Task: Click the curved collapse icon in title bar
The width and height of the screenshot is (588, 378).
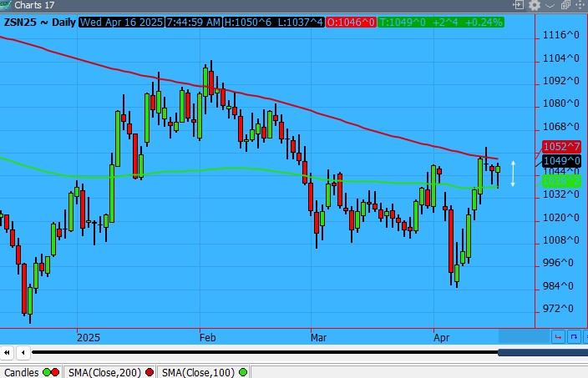Action: (x=550, y=5)
